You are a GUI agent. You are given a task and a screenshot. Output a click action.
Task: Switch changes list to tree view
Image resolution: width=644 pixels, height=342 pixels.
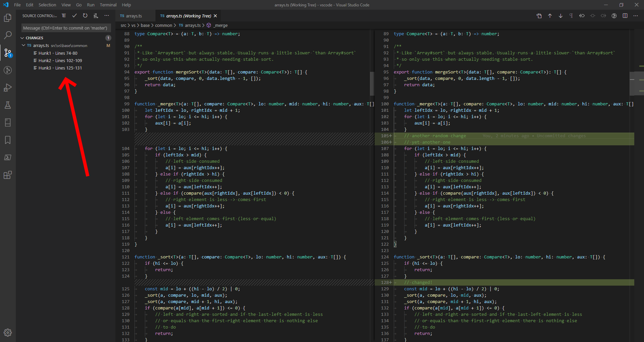point(64,15)
